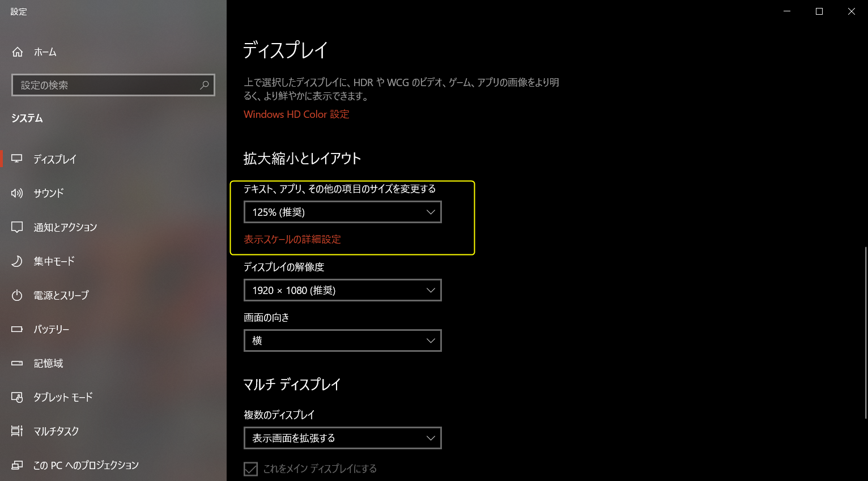The height and width of the screenshot is (481, 868).
Task: Open the Windows HD Color 設定 link
Action: (296, 114)
